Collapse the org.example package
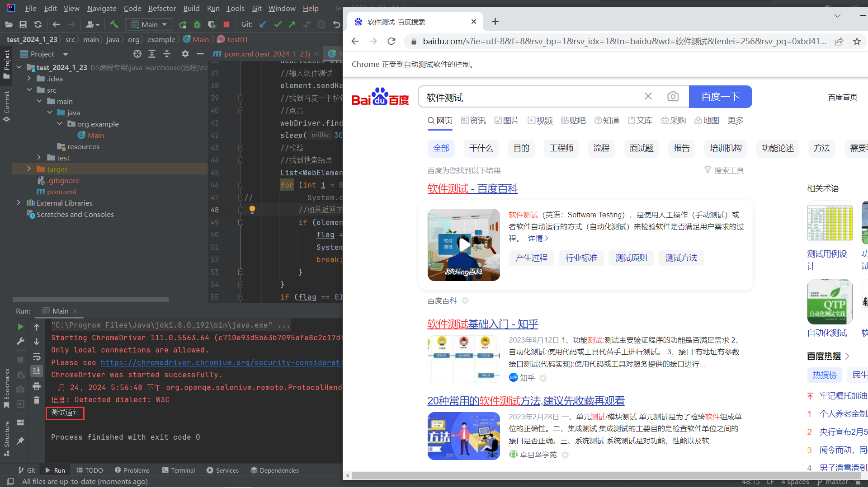868x488 pixels. point(60,123)
